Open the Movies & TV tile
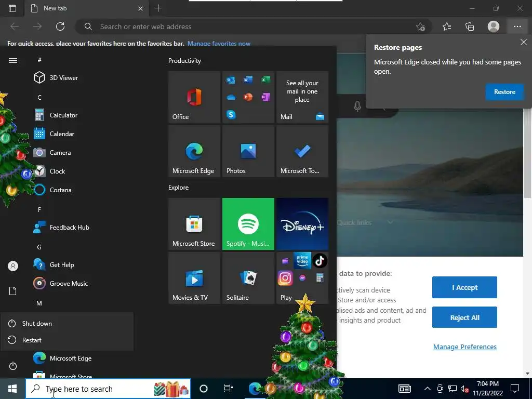532x399 pixels. pos(194,278)
